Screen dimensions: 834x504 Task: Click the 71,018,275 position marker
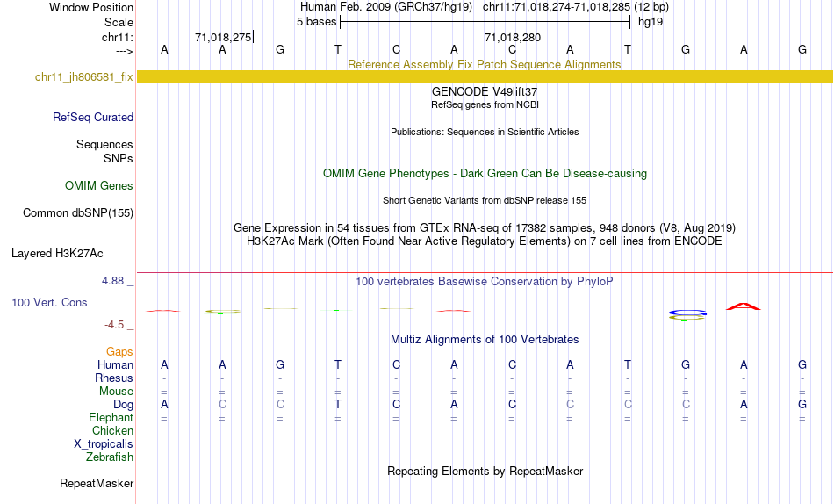click(x=224, y=37)
